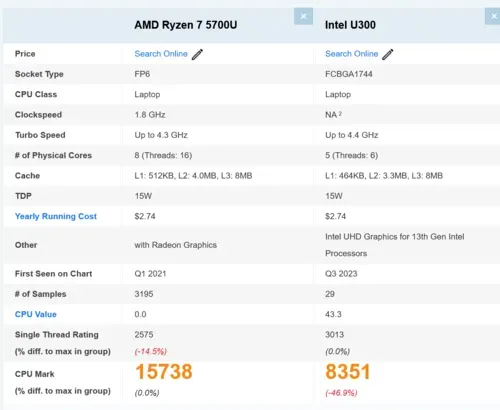Click the First Seen on Chart label
This screenshot has width=500, height=410.
[53, 274]
